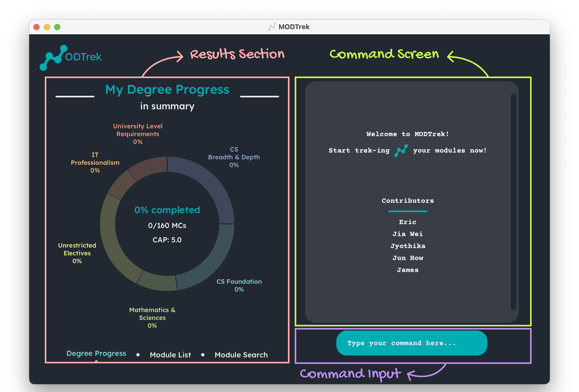Click contributor name 'Jun How'

408,258
